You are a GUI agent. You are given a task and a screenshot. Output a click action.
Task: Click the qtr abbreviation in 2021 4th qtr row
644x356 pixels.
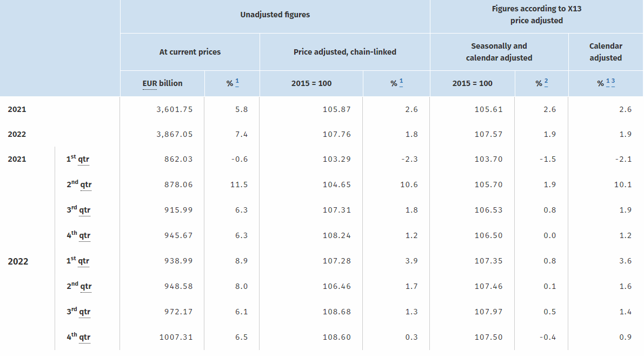click(x=84, y=236)
